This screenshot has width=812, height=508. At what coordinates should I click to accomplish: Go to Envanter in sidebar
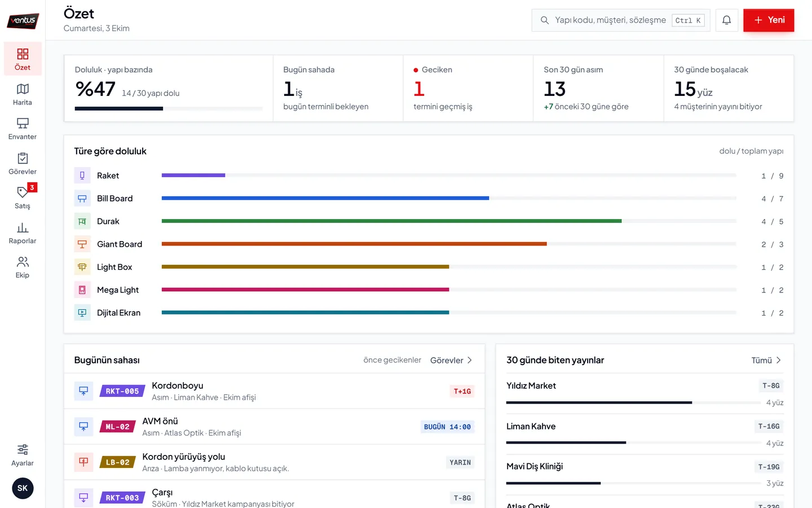(23, 129)
